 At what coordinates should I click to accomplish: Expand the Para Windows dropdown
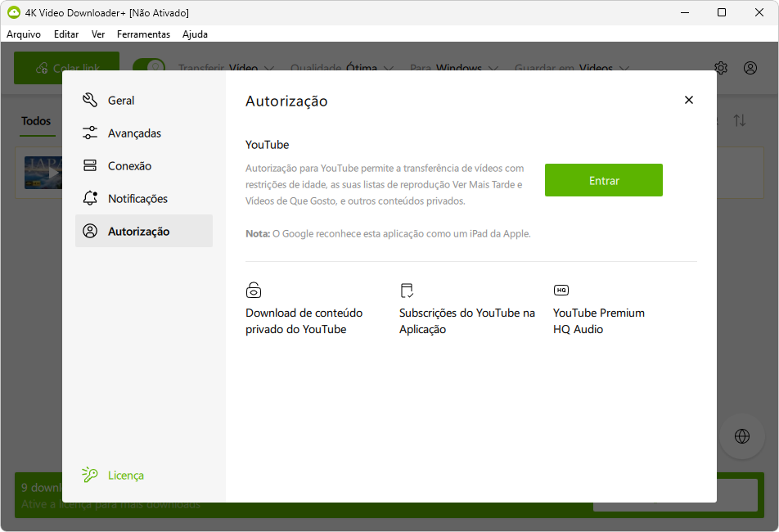454,66
